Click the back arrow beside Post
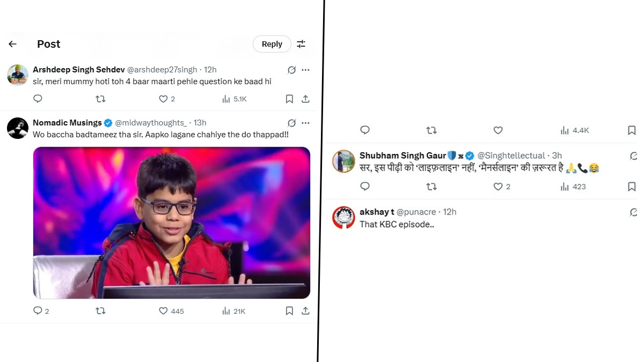 coord(13,44)
